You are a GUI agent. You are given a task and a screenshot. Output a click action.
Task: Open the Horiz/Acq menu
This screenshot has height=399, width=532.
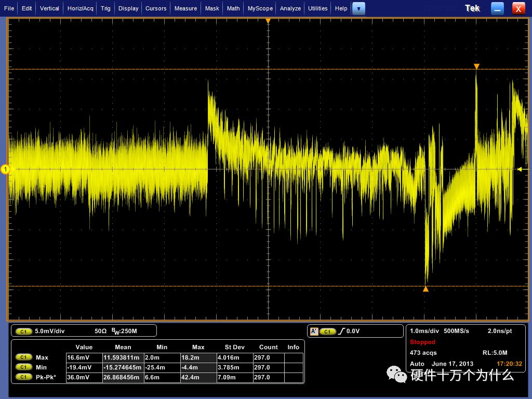tap(81, 8)
